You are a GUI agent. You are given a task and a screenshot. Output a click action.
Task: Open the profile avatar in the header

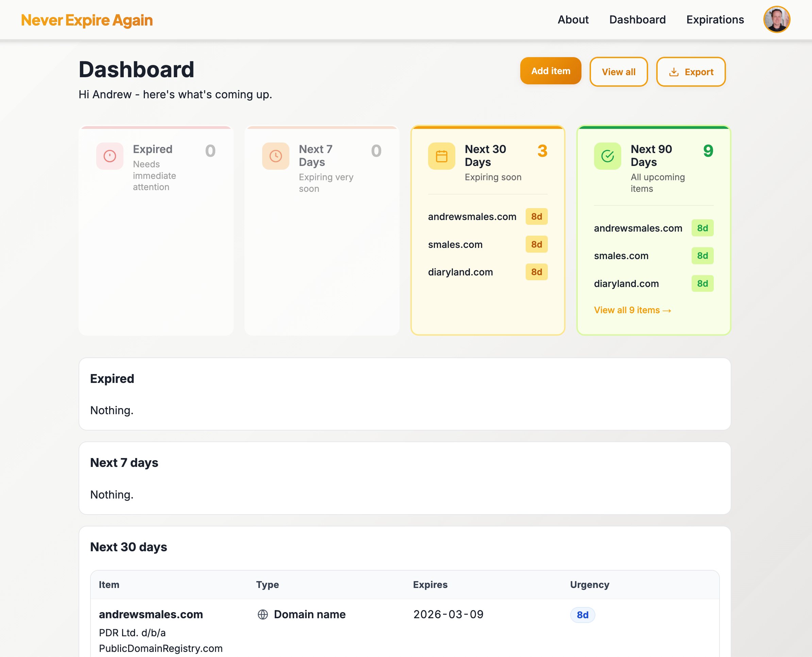coord(776,19)
